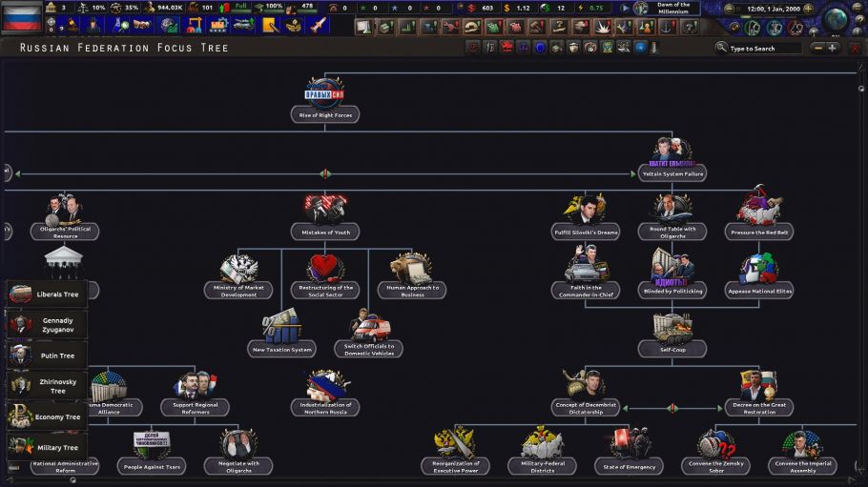Click the bottom scrollbar left arrow

click(x=10, y=480)
